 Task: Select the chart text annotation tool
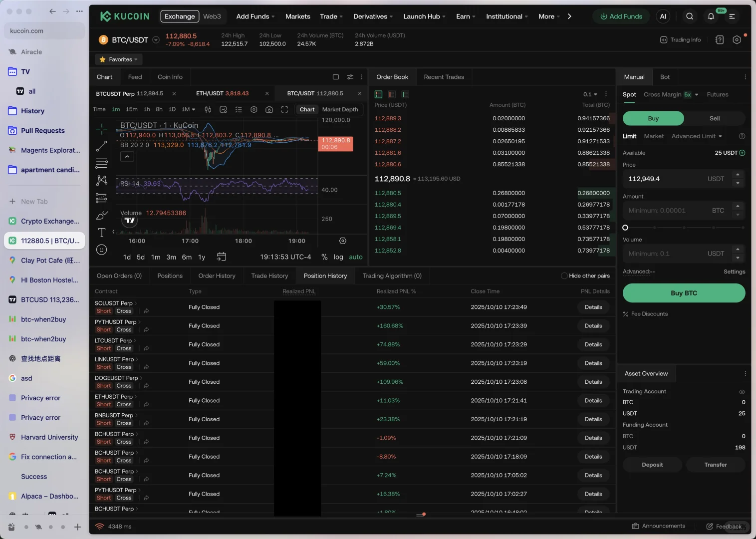102,232
